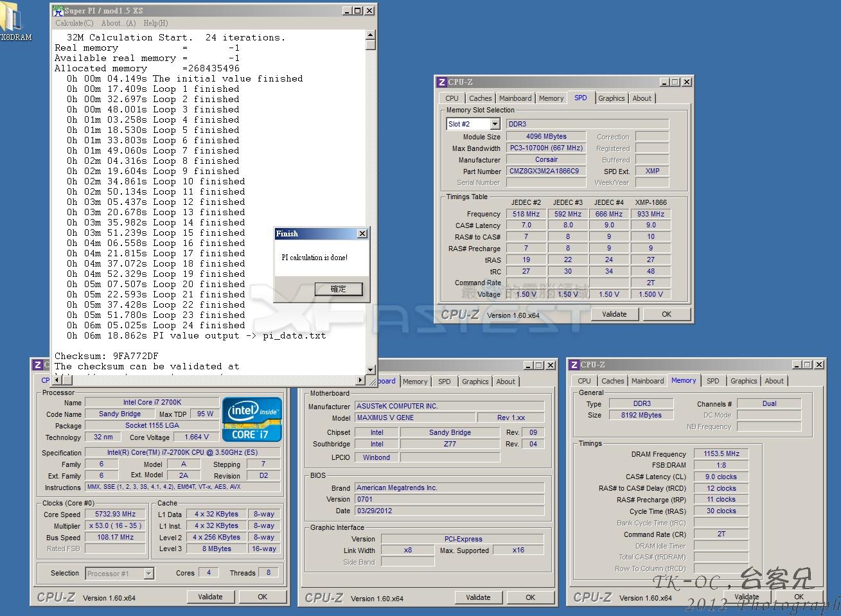Image resolution: width=841 pixels, height=616 pixels.
Task: Click Validate in CPU-Z CPU window
Action: tap(210, 597)
